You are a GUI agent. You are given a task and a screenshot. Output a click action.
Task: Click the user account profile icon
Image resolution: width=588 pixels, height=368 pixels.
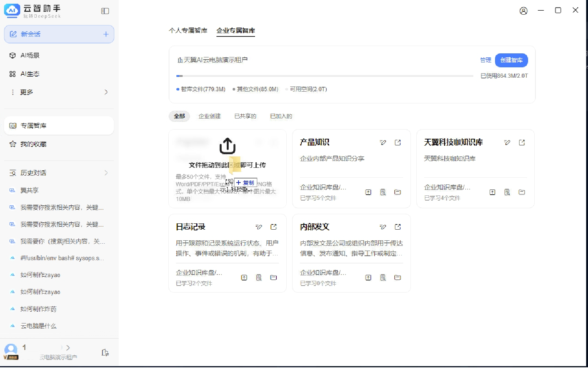tap(523, 11)
